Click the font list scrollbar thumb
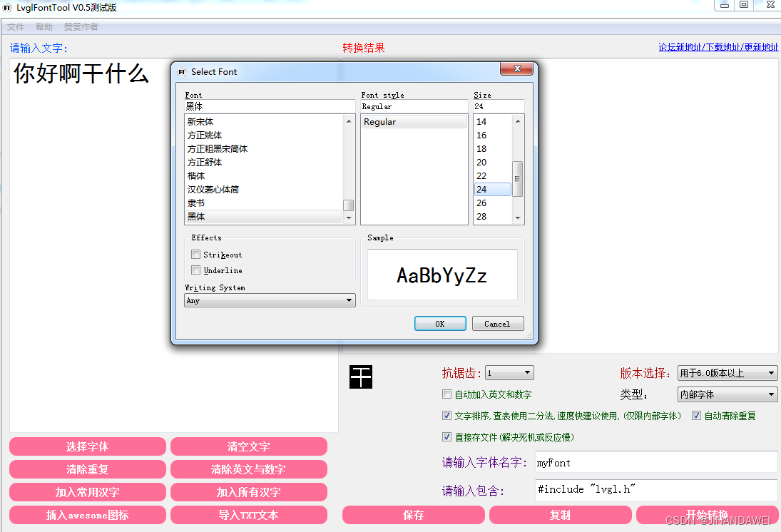The height and width of the screenshot is (532, 781). (x=349, y=205)
